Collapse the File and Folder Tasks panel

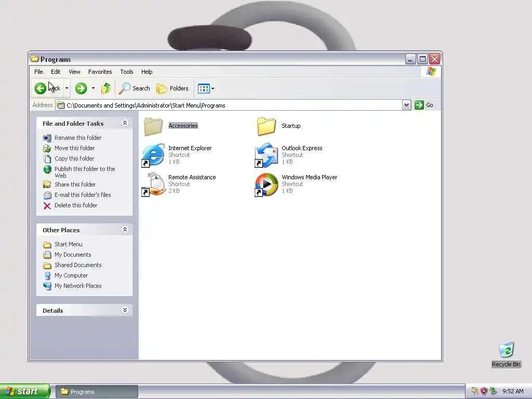point(125,123)
